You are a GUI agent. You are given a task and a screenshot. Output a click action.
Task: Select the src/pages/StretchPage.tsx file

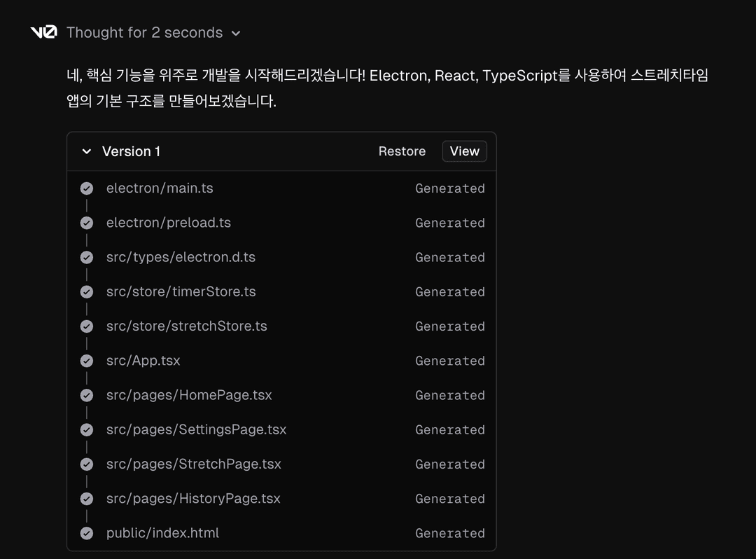(194, 464)
